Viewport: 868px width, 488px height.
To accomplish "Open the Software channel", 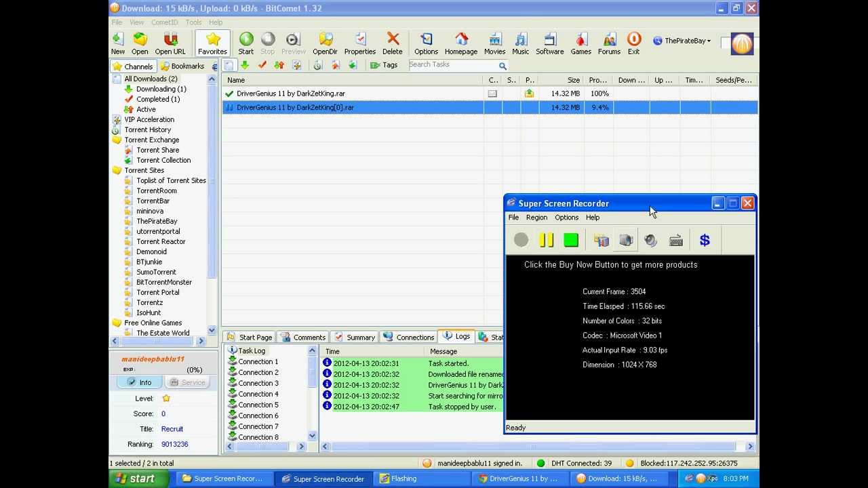I will click(x=550, y=43).
